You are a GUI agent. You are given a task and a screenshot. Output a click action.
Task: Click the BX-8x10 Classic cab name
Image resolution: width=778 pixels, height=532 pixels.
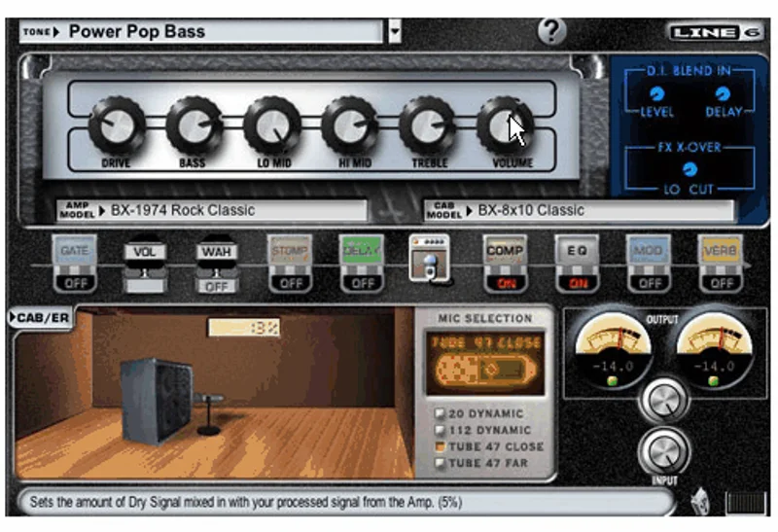coord(531,210)
